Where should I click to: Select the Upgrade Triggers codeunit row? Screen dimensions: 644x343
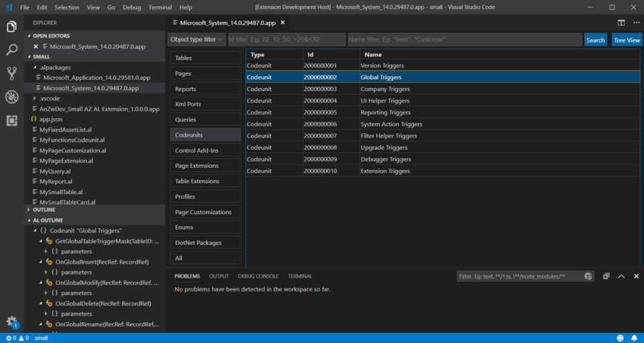click(443, 148)
